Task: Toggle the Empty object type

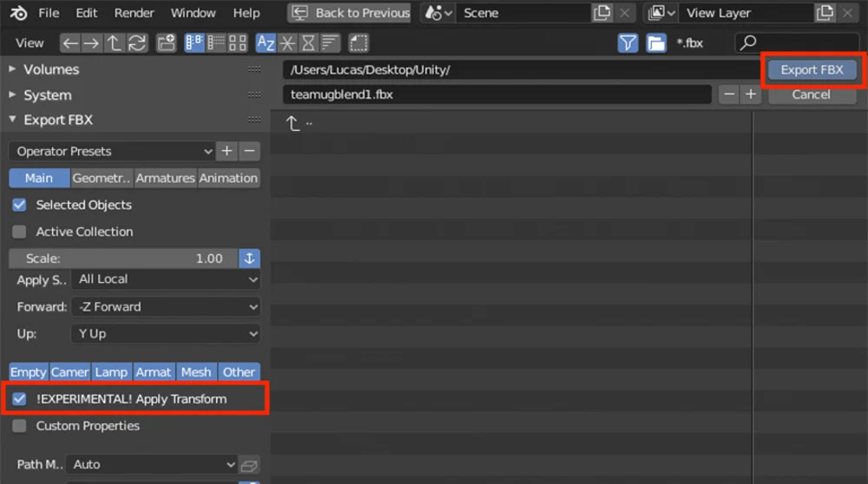Action: pos(29,372)
